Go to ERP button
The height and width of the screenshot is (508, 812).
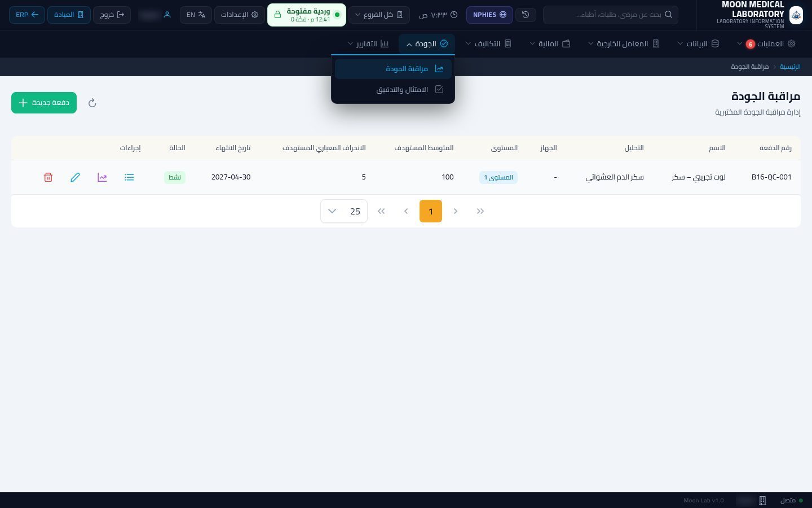tap(27, 15)
